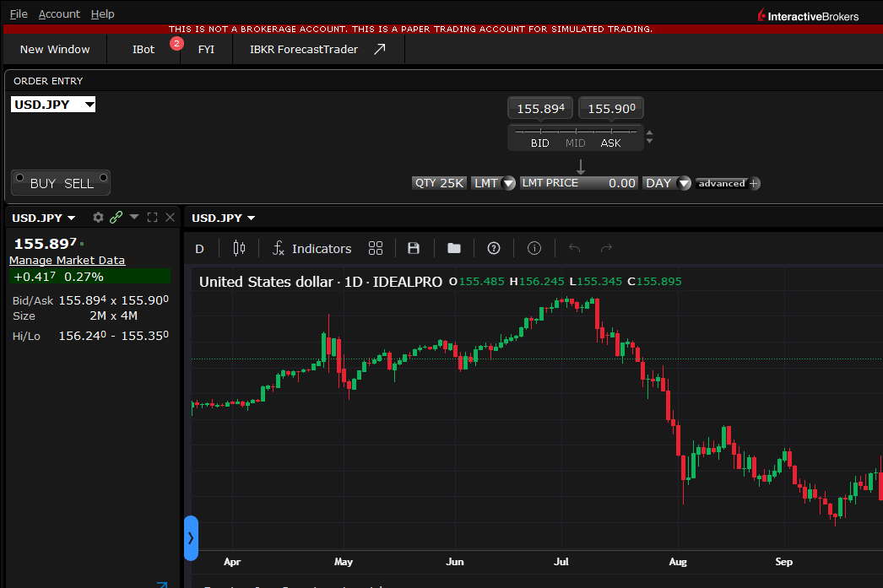The width and height of the screenshot is (883, 588).
Task: Change the chart D interval
Action: point(199,249)
